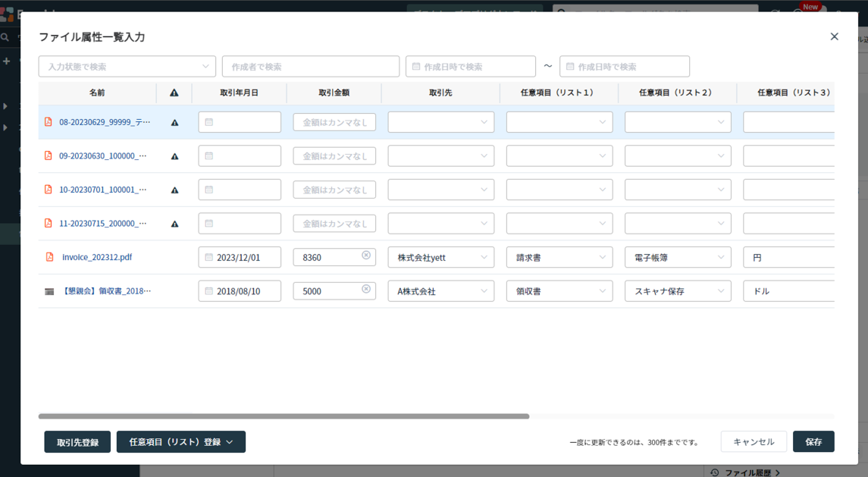Click the file icon beside 【懇親会】領収書 file
868x477 pixels.
49,291
